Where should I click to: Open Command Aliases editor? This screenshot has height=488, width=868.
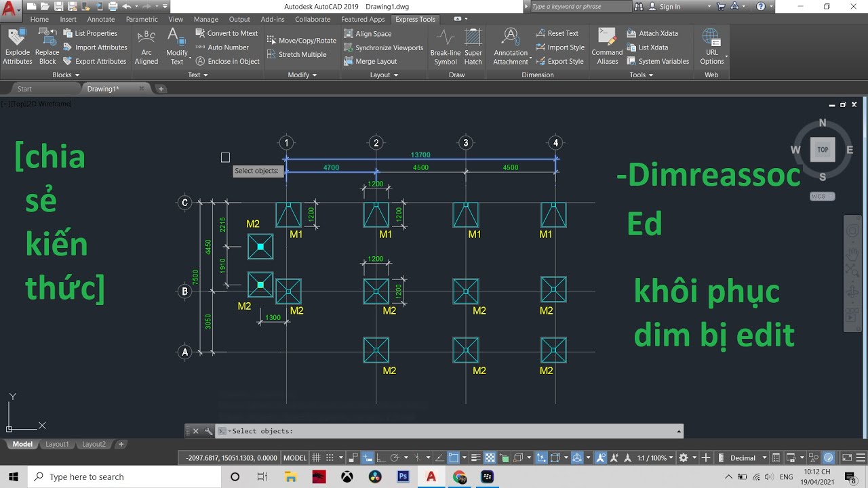[x=607, y=47]
